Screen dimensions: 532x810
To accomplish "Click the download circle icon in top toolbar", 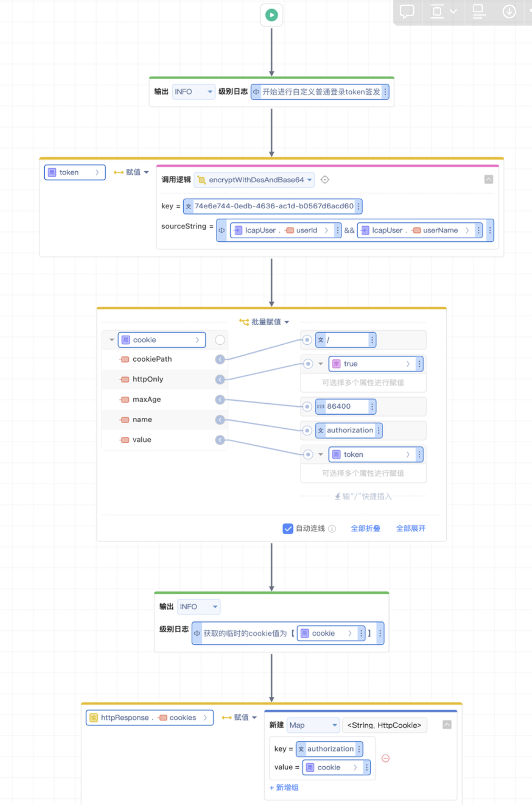I will (509, 11).
